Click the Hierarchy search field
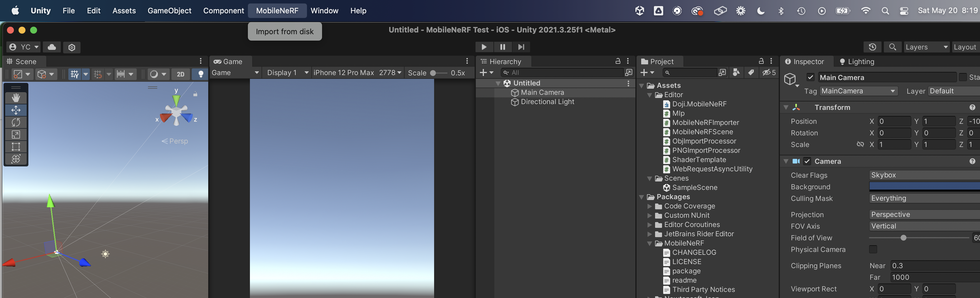Screen dimensions: 980x298 (562, 72)
